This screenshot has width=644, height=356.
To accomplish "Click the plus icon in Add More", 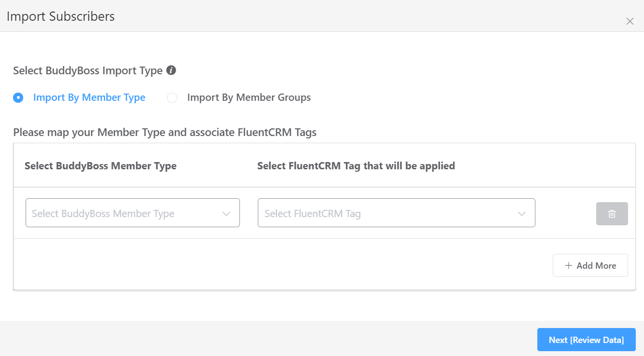I will pos(569,266).
